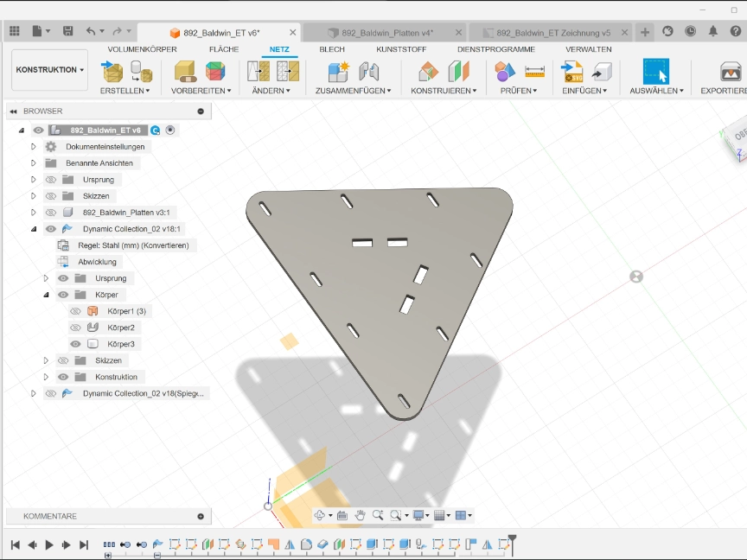Click timeline Play button
Viewport: 747px width, 560px height.
[49, 544]
